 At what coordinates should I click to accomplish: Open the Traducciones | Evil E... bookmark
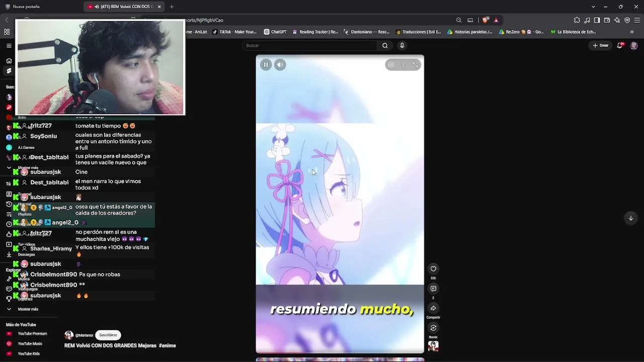point(418,32)
